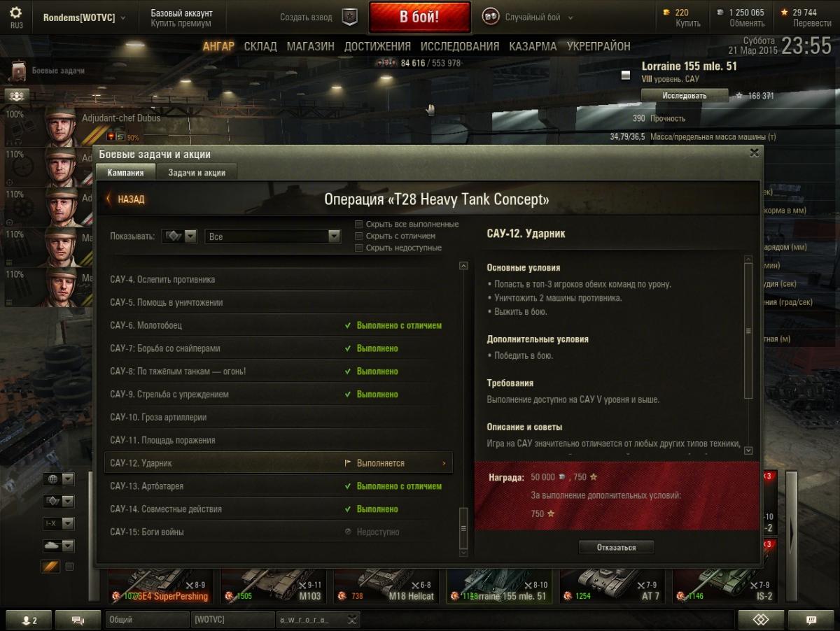This screenshot has height=631, width=840.
Task: Open the chat channels speech bubble icon
Action: coord(78,620)
